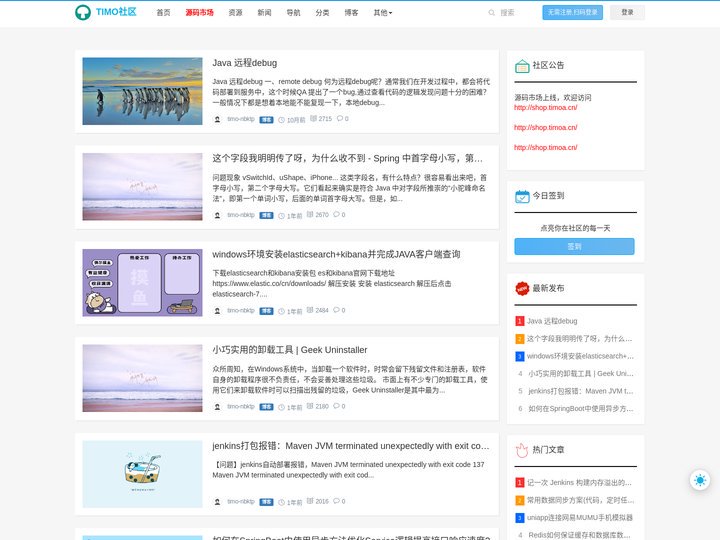Open 小巧实用的卸载工具 in 最新发布 list
The height and width of the screenshot is (540, 720).
[581, 373]
